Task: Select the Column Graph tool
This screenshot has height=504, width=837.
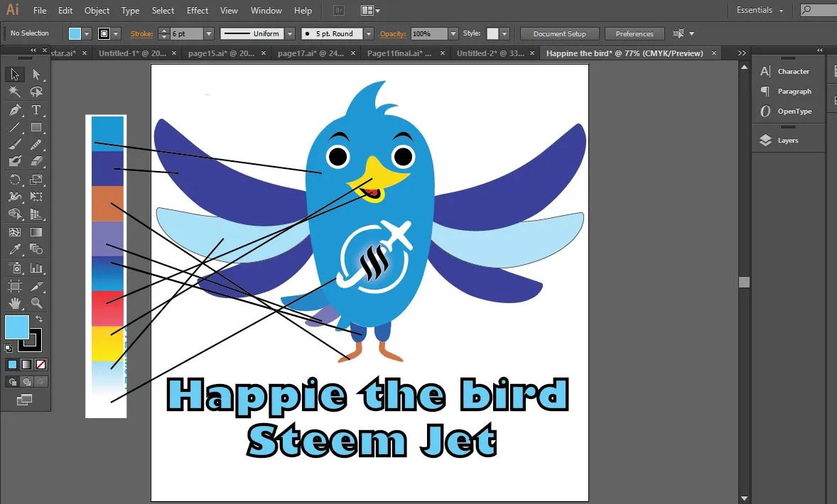Action: click(36, 268)
